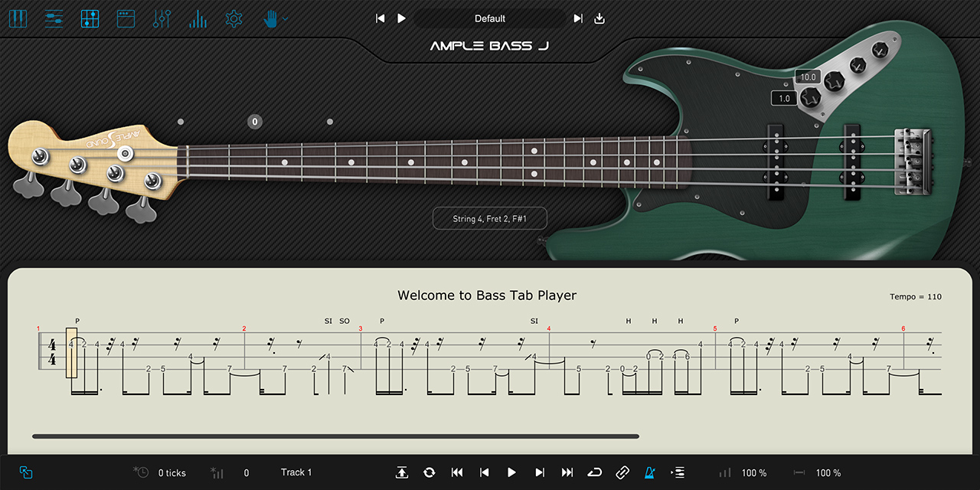Viewport: 980px width, 490px height.
Task: Open the keyboard panel via piano keys icon
Action: pos(18,18)
